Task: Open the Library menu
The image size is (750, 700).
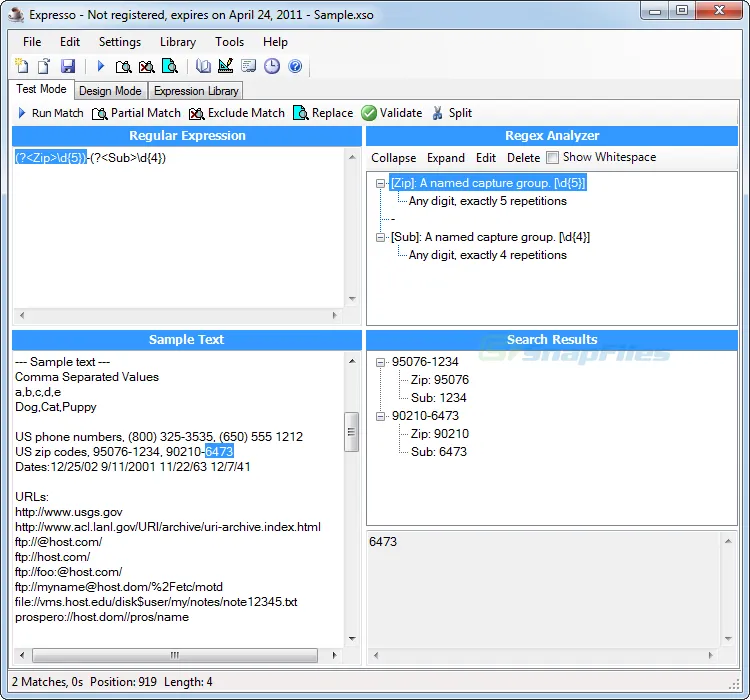Action: (x=178, y=42)
